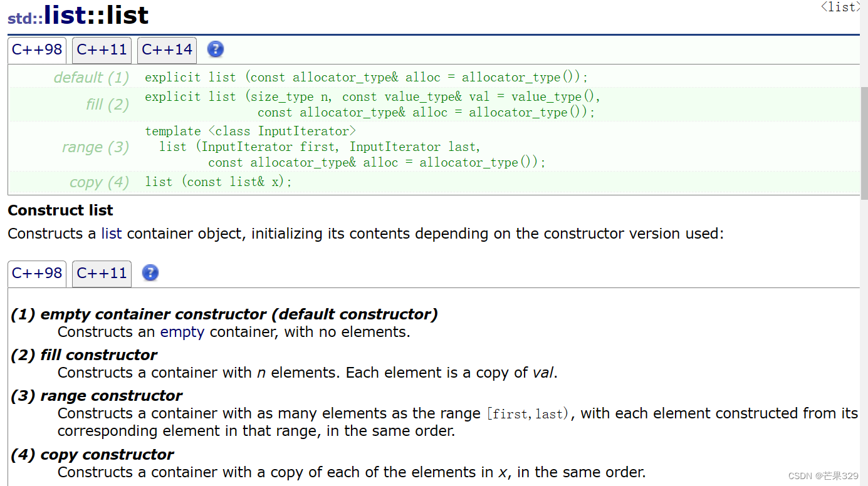Click '(2) fill constructor' heading
The height and width of the screenshot is (486, 868).
pos(84,355)
